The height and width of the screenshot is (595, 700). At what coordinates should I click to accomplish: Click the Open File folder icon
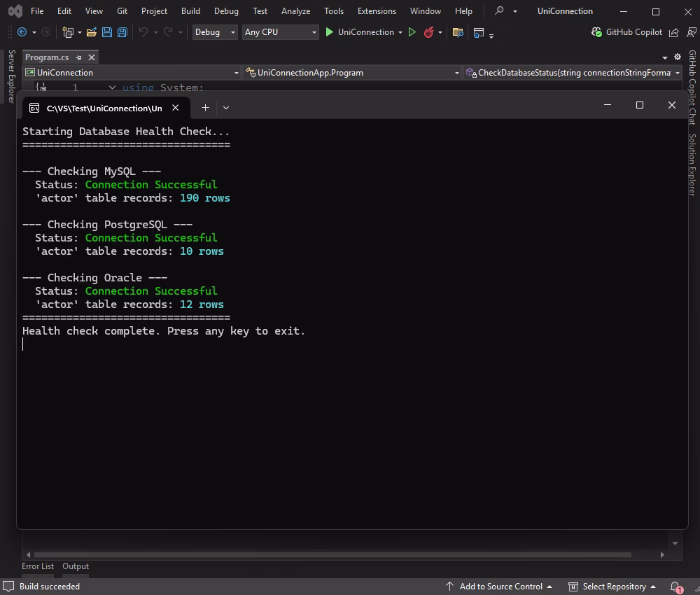click(92, 32)
